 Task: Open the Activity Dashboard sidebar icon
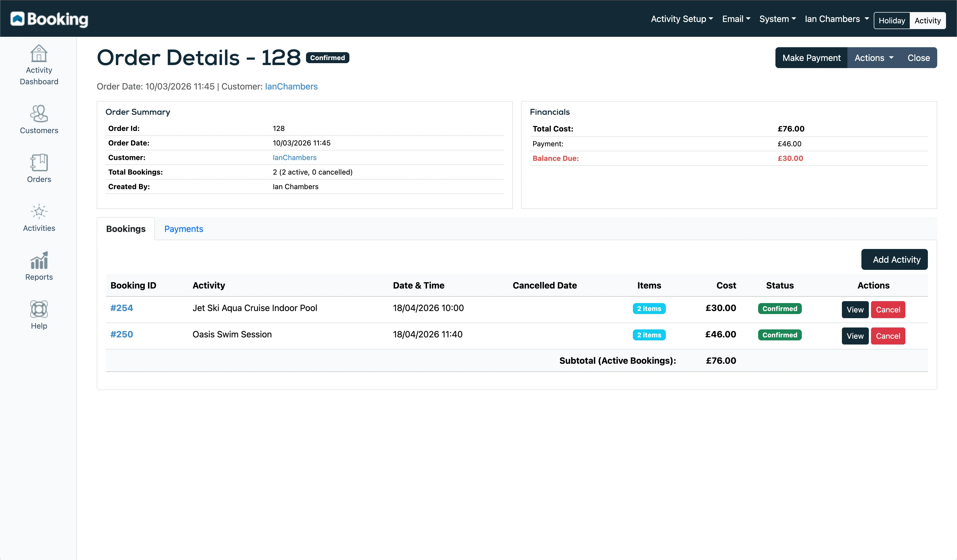tap(39, 53)
